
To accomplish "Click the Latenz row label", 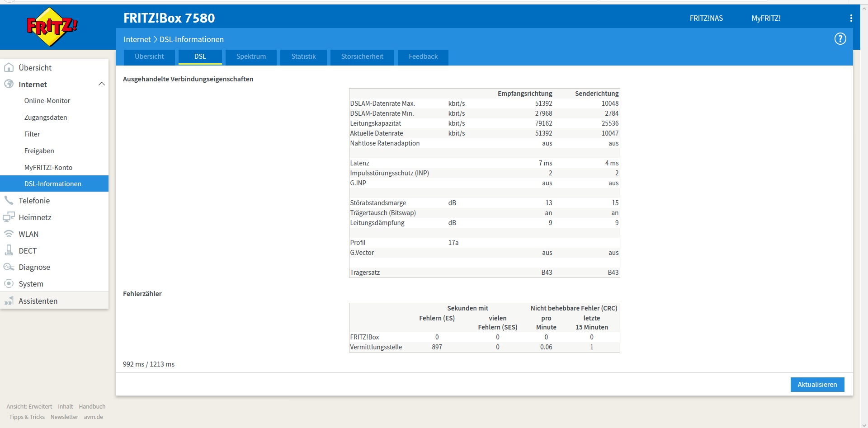I will click(359, 163).
